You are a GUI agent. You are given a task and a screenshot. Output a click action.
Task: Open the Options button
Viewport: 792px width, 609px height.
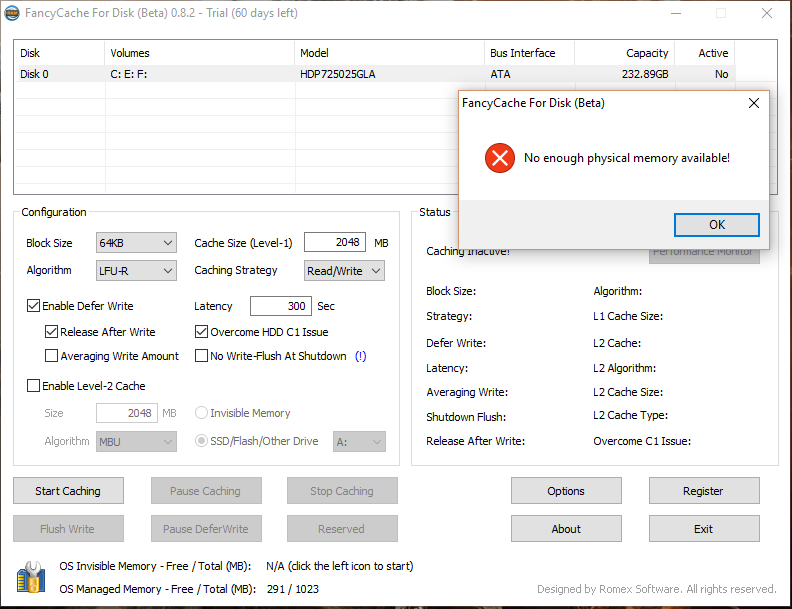(x=566, y=491)
